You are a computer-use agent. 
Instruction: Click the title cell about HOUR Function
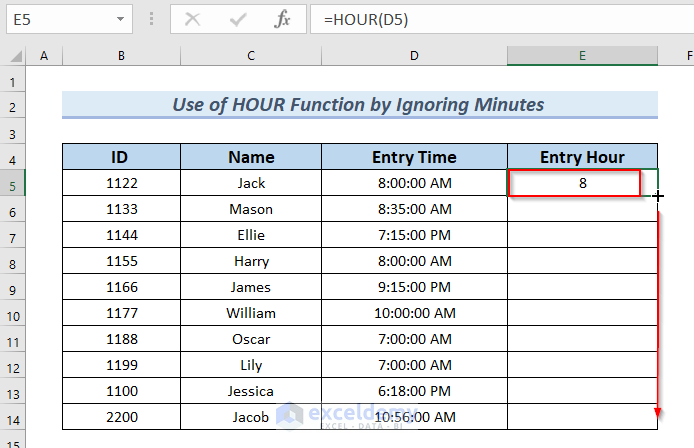[359, 105]
